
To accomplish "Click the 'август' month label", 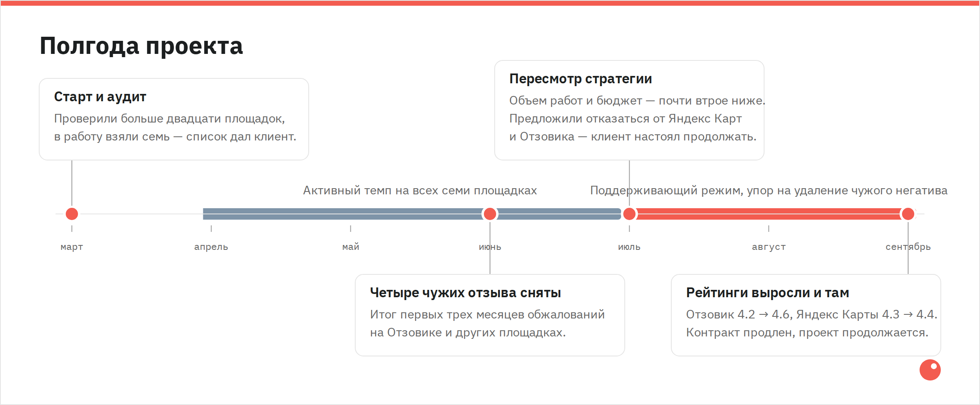I will (x=769, y=247).
